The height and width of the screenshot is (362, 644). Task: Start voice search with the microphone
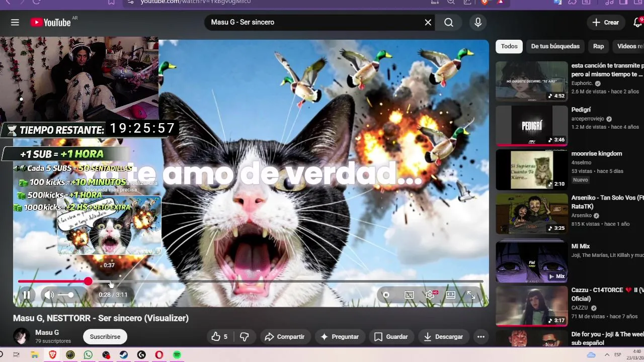[x=478, y=22]
